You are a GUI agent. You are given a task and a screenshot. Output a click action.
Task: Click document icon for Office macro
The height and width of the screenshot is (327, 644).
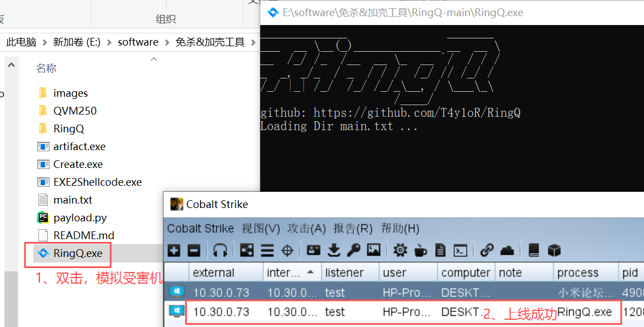click(x=440, y=250)
